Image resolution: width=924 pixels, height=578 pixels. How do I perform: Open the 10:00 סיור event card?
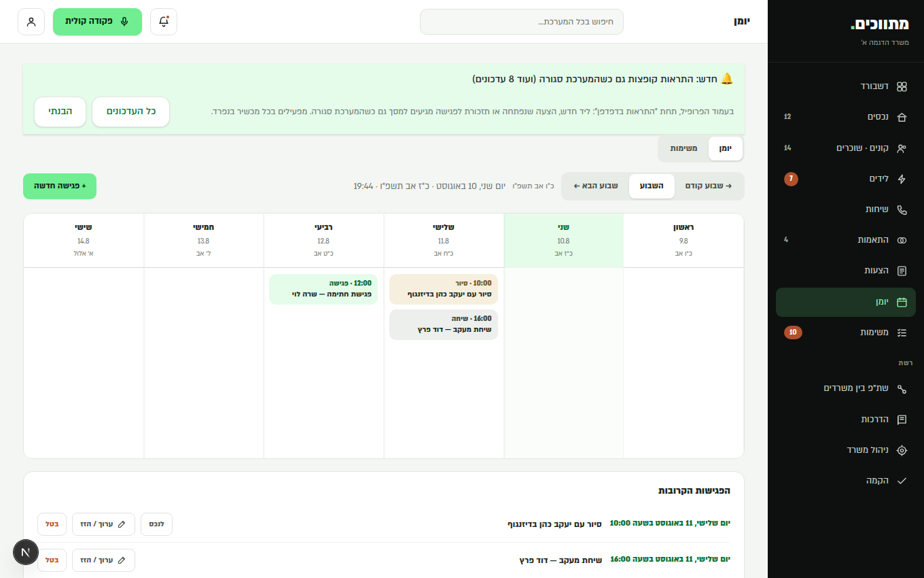point(444,289)
